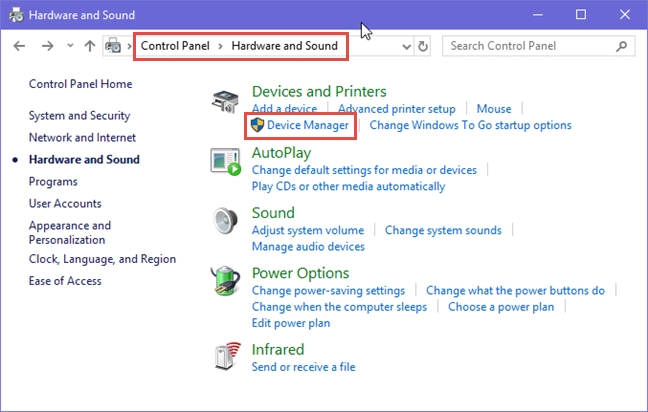Open Devices and Printers heading
Viewport: 648px width, 412px height.
point(319,91)
